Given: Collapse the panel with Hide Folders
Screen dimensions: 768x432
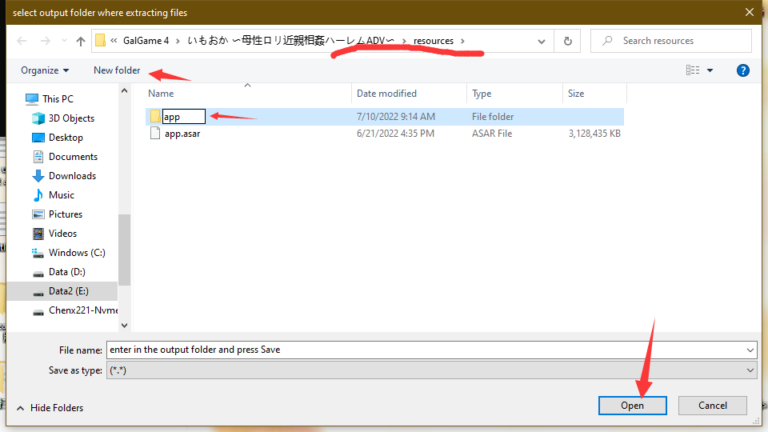Looking at the screenshot, I should [x=50, y=408].
